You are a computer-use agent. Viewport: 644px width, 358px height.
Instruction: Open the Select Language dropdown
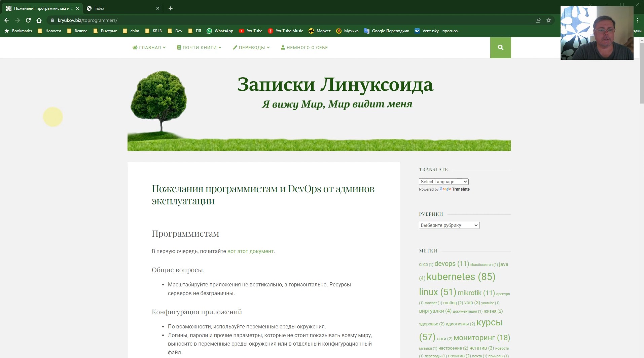[444, 182]
